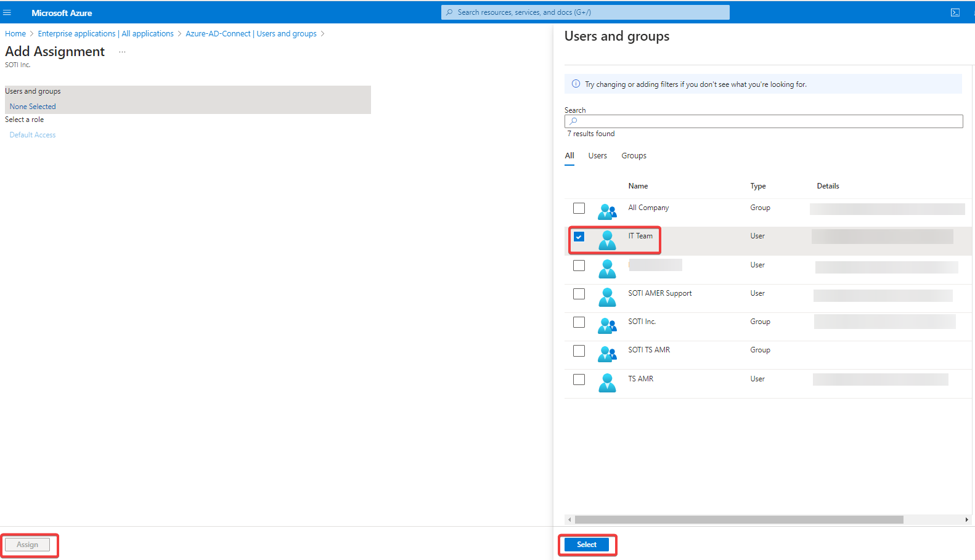Click the Microsoft Azure logo text
975x560 pixels.
(x=62, y=13)
